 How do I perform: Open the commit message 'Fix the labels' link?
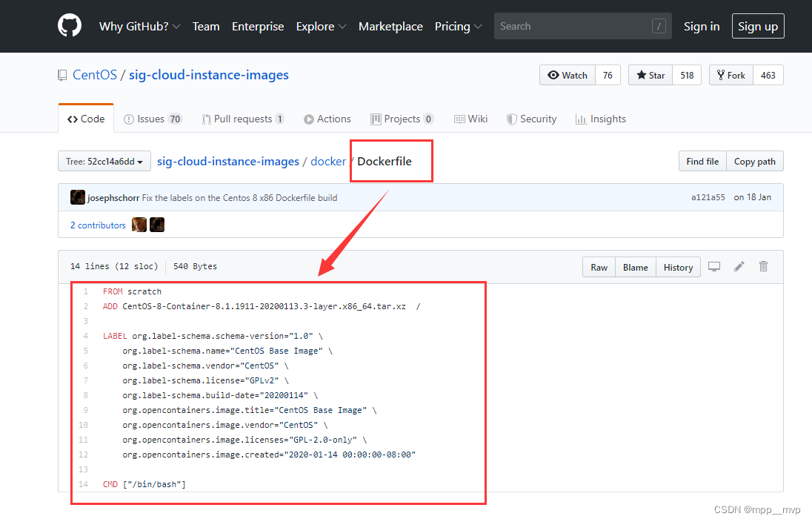[x=239, y=197]
